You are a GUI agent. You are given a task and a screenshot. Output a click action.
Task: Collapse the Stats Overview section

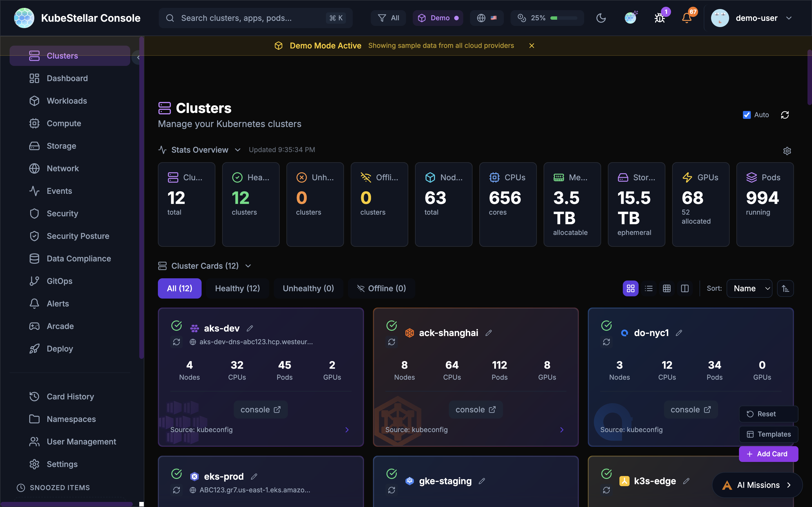pyautogui.click(x=238, y=150)
